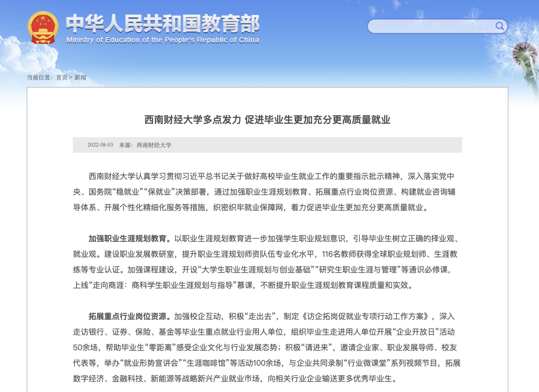Click the first paragraph starting 西南财经大学认真学习
Screen dimensions: 539x392
264,192
